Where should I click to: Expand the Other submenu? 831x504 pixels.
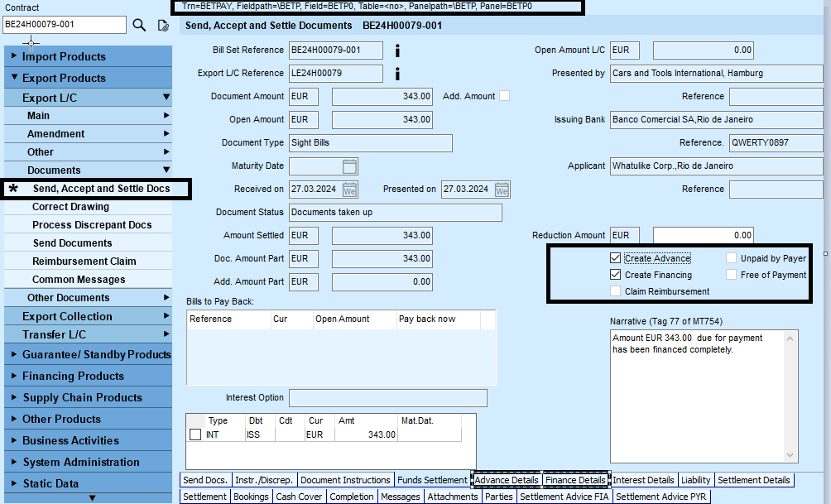click(88, 152)
